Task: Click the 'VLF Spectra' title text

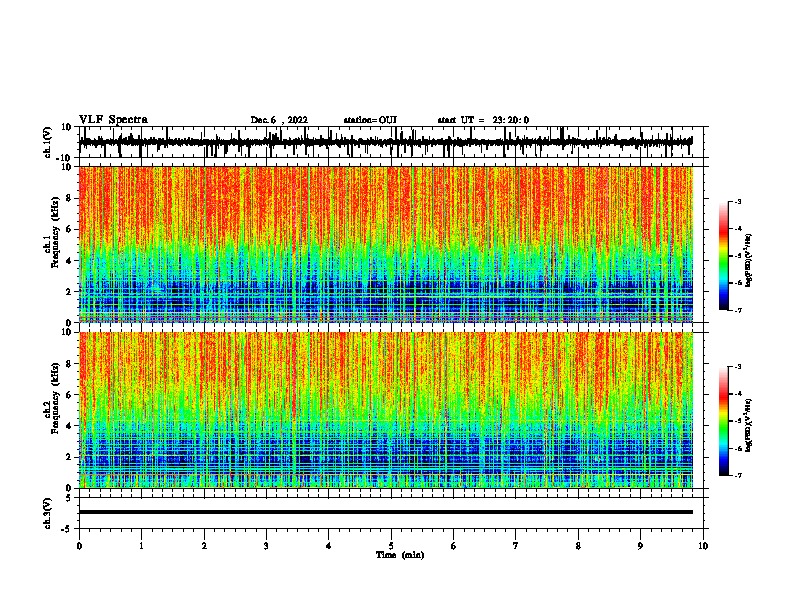Action: [113, 120]
